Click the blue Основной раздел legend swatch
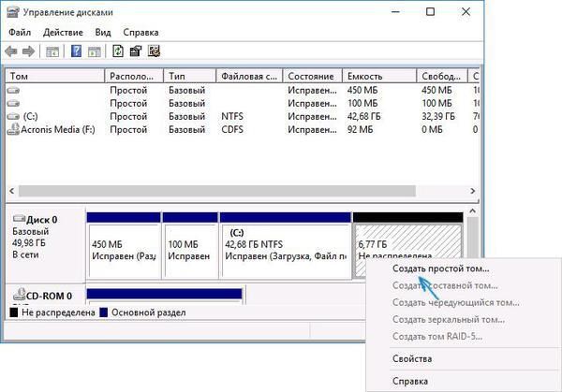The image size is (562, 392). pos(104,312)
